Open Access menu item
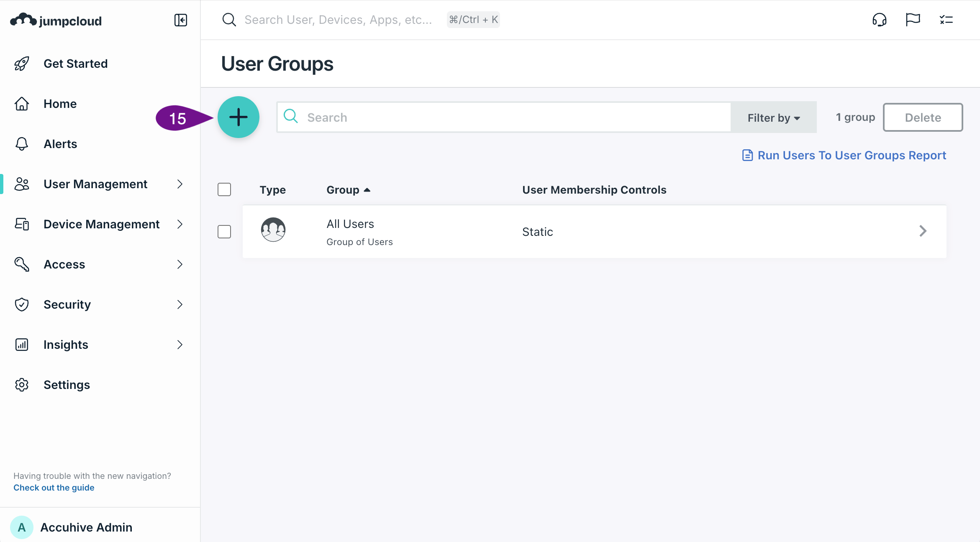 64,264
